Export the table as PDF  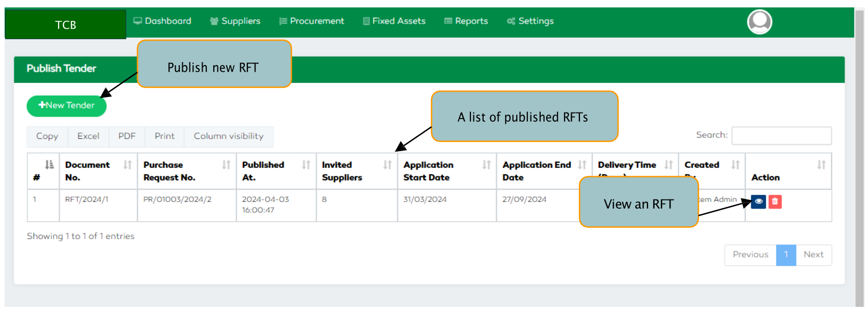pos(127,136)
